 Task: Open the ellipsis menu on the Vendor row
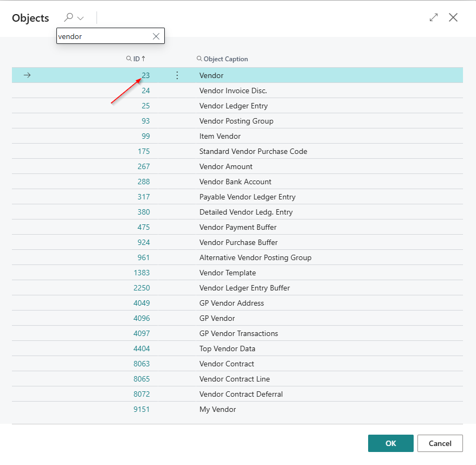pyautogui.click(x=177, y=75)
